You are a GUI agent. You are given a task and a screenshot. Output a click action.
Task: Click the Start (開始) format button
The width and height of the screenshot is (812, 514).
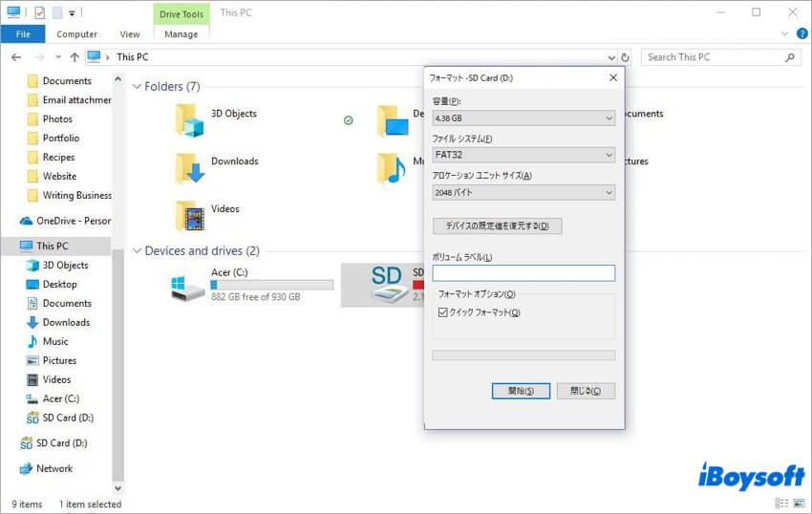coord(521,391)
